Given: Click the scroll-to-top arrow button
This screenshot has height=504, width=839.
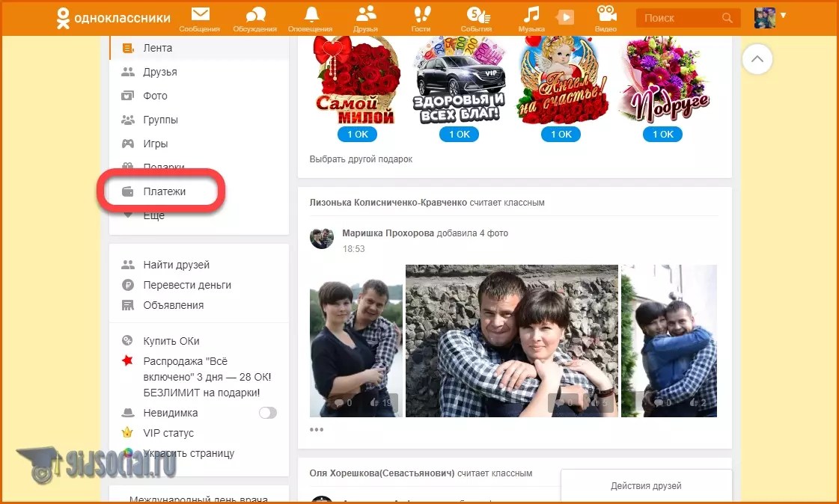Looking at the screenshot, I should point(757,58).
